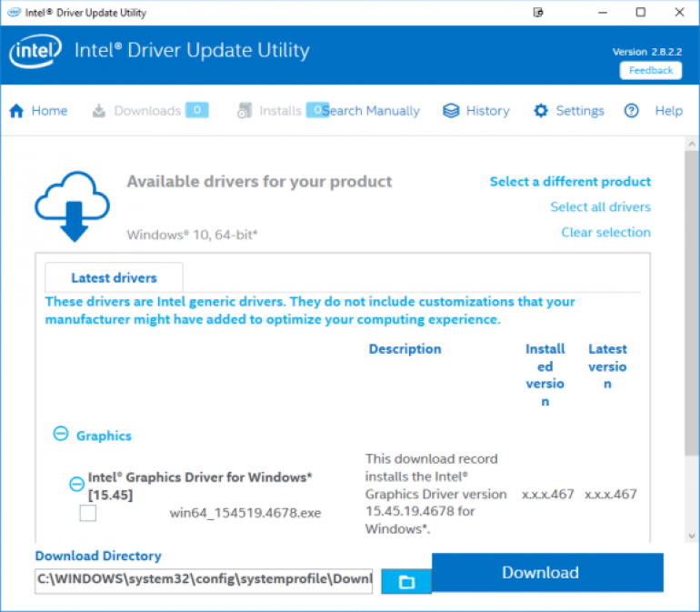
Task: Click the win64_154519.4678.exe file name
Action: coord(245,513)
